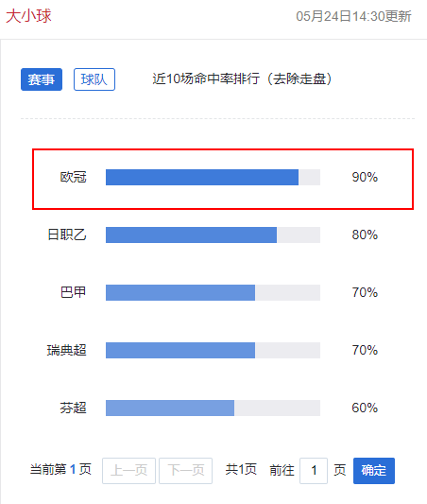
Task: Click the 近10场命中率排行 heading
Action: 206,78
